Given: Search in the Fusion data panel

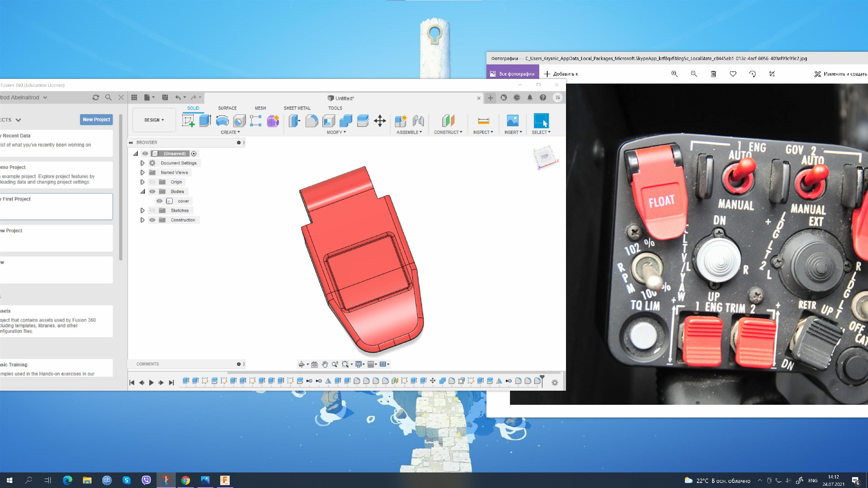Looking at the screenshot, I should click(x=108, y=97).
